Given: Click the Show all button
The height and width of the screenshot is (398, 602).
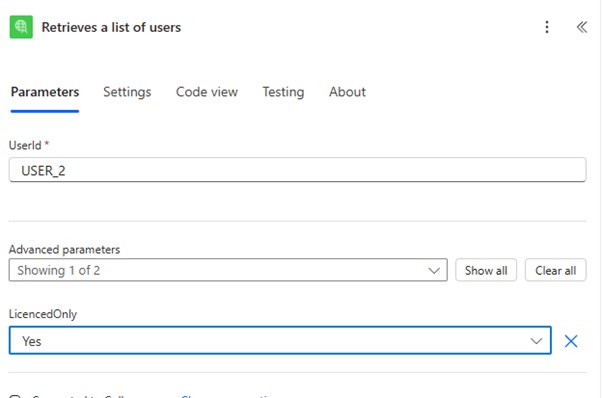Looking at the screenshot, I should 486,270.
